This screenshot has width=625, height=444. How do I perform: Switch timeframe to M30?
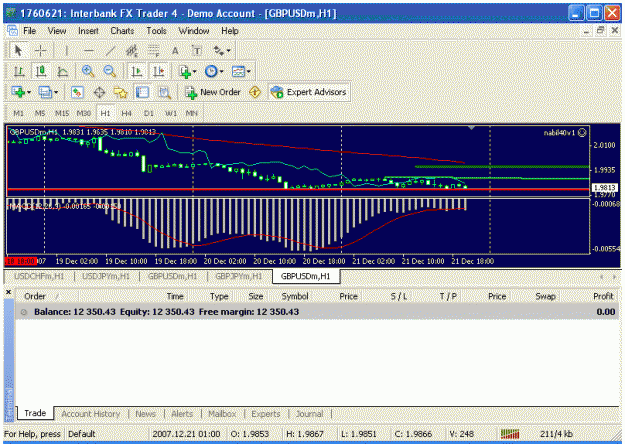coord(84,113)
